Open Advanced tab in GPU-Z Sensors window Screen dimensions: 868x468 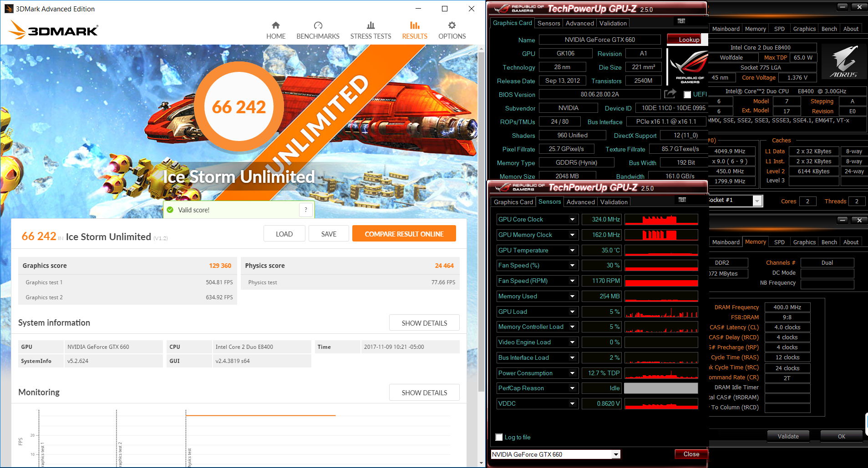(x=580, y=202)
